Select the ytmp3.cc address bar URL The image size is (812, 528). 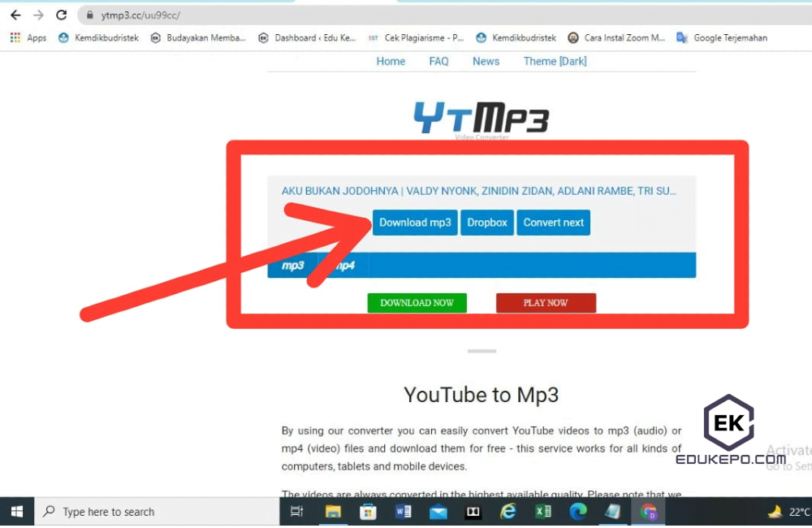tap(140, 15)
